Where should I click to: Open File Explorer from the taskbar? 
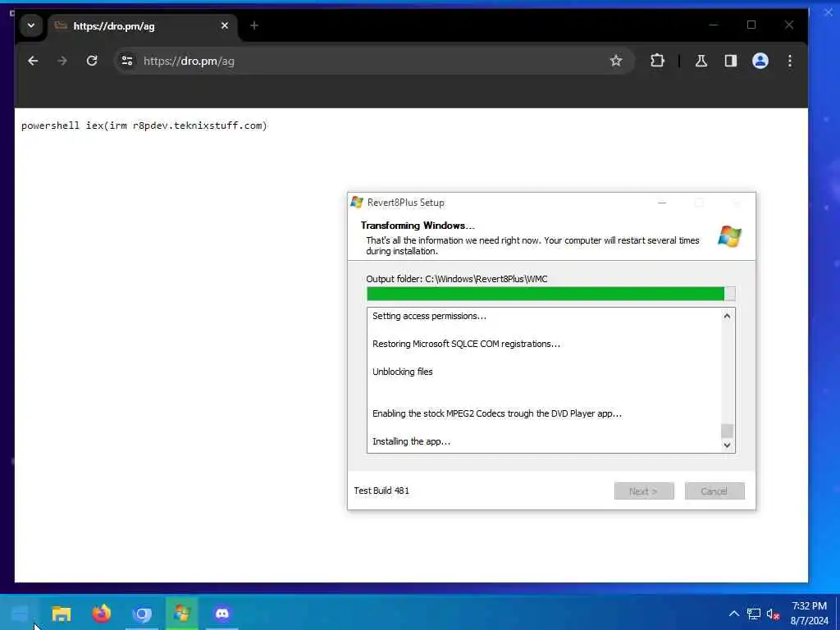pos(61,614)
